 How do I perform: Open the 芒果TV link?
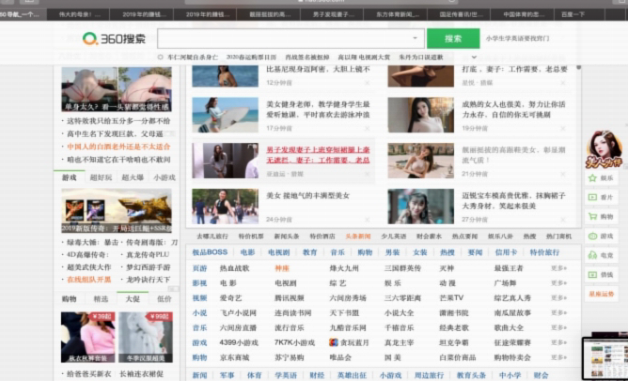451,298
